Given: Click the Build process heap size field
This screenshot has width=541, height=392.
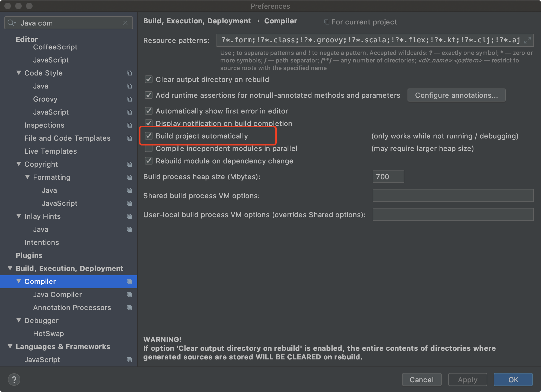Looking at the screenshot, I should tap(388, 177).
